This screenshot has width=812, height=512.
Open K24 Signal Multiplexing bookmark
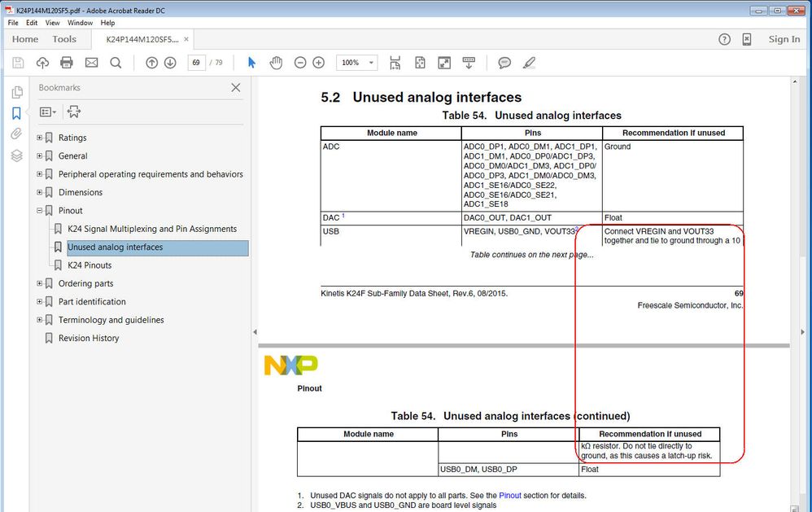(152, 229)
